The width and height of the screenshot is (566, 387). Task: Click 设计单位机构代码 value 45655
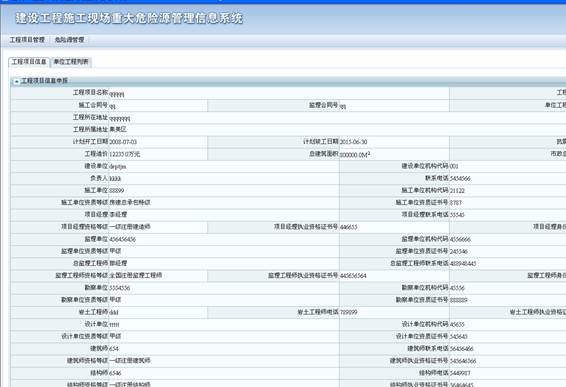457,325
